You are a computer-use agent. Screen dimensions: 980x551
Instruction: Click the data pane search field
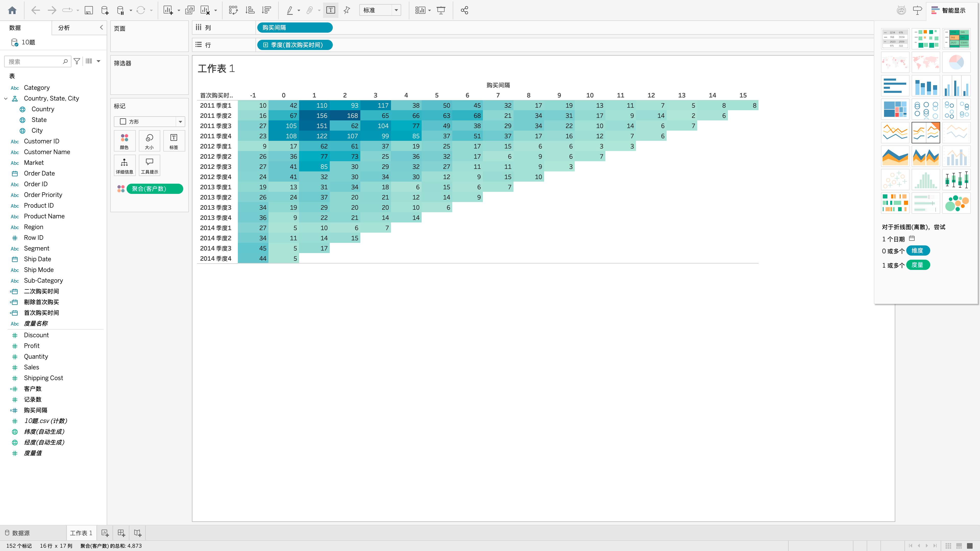pyautogui.click(x=37, y=61)
